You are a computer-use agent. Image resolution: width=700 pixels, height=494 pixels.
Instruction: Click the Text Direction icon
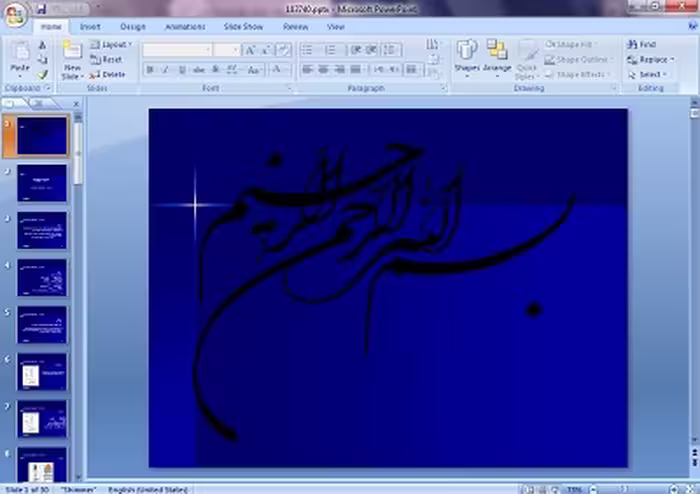coord(432,44)
